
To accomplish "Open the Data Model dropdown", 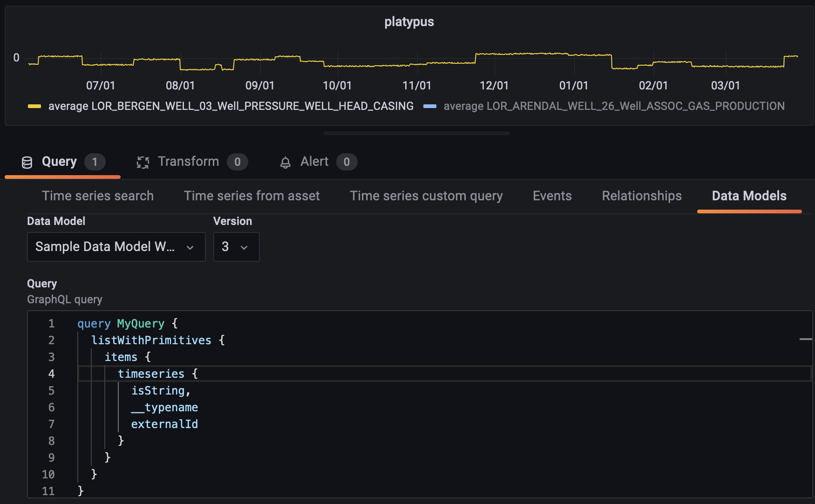I will (116, 247).
